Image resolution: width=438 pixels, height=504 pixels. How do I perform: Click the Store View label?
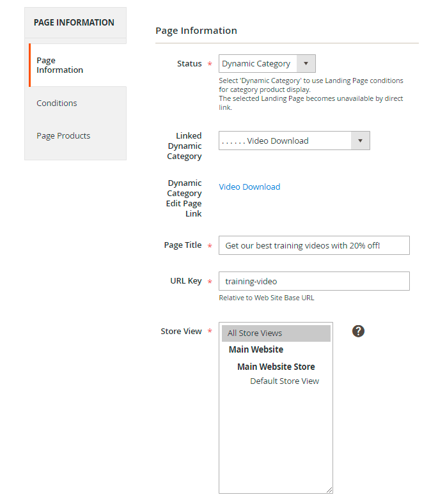click(x=181, y=331)
